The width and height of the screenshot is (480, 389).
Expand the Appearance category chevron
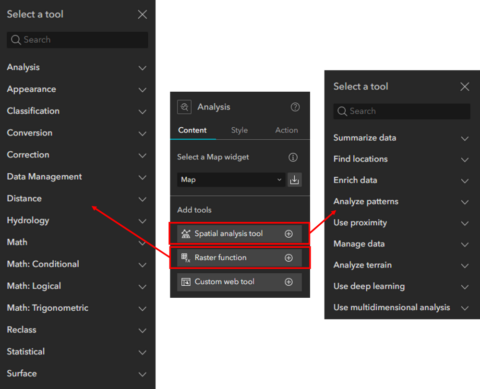tap(142, 90)
